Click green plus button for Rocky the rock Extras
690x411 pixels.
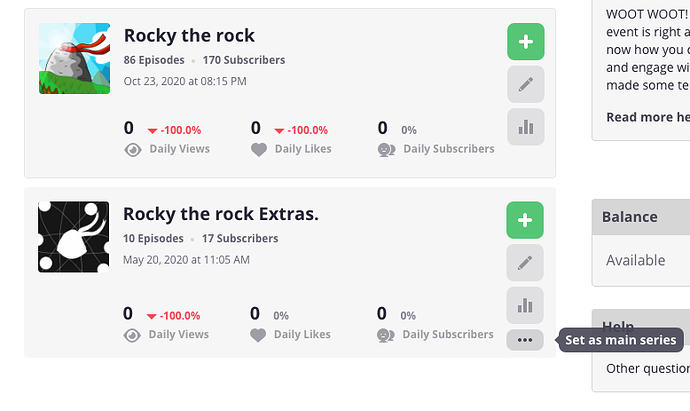coord(526,221)
